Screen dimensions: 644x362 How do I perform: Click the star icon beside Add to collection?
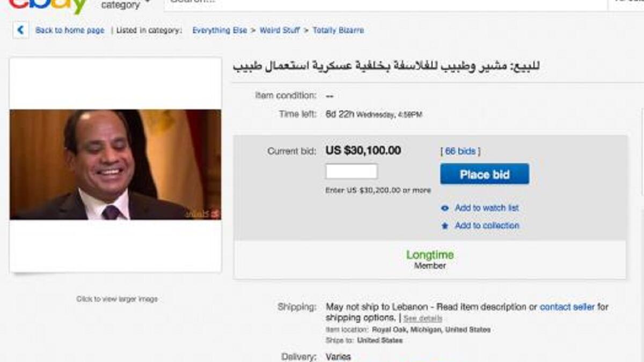(x=443, y=226)
